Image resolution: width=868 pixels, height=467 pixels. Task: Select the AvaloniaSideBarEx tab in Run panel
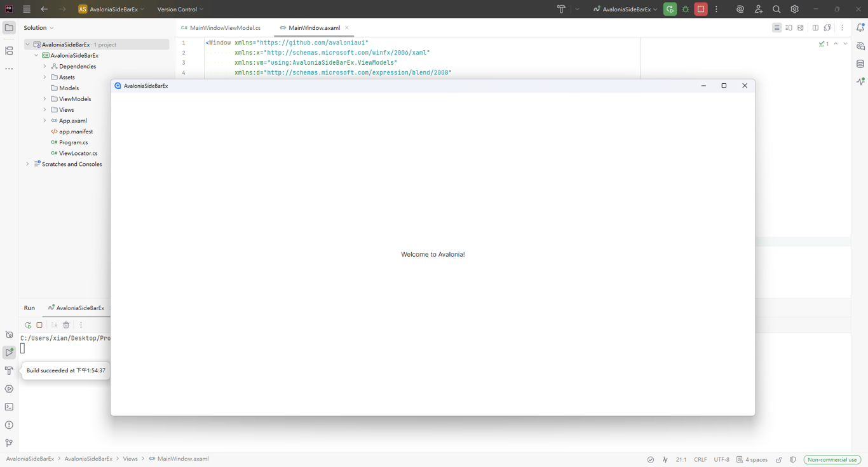click(x=76, y=308)
